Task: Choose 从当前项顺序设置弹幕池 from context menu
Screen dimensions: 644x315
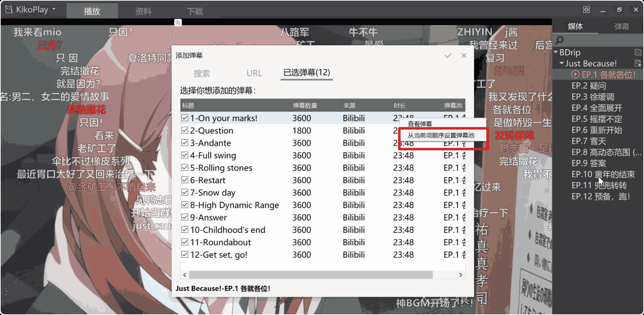Action: click(x=441, y=135)
